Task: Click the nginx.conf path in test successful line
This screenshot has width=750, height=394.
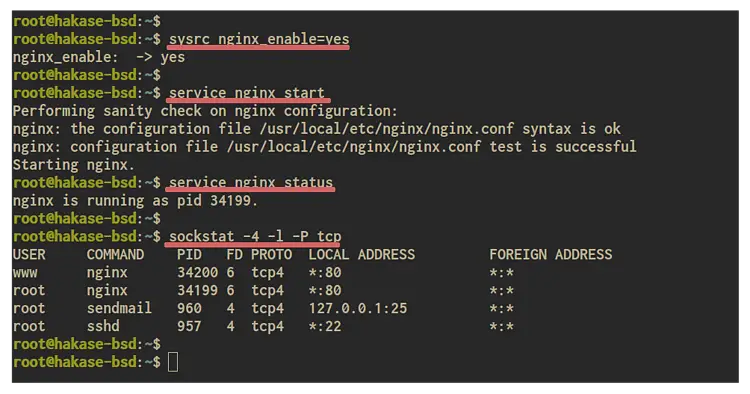Action: pos(354,147)
